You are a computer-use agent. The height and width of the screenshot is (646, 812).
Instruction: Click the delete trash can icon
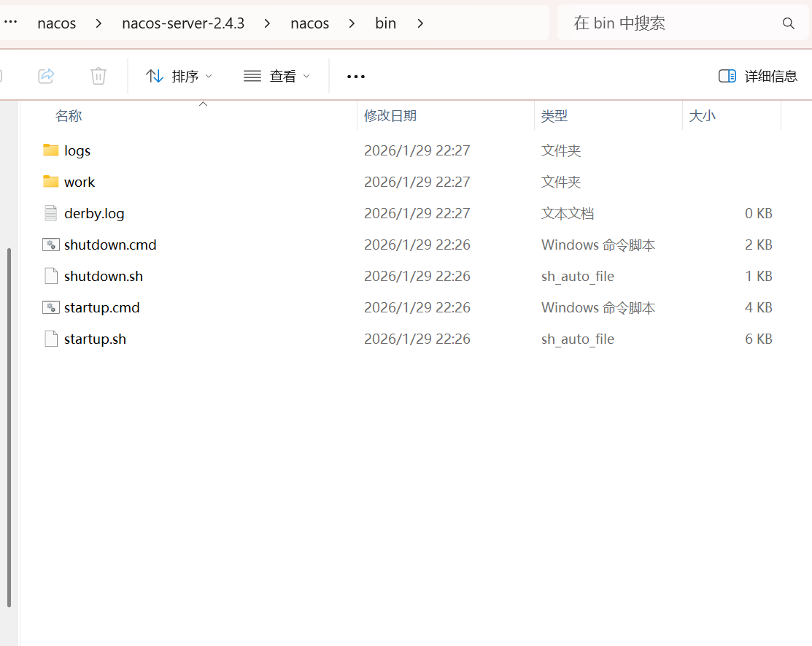click(98, 76)
